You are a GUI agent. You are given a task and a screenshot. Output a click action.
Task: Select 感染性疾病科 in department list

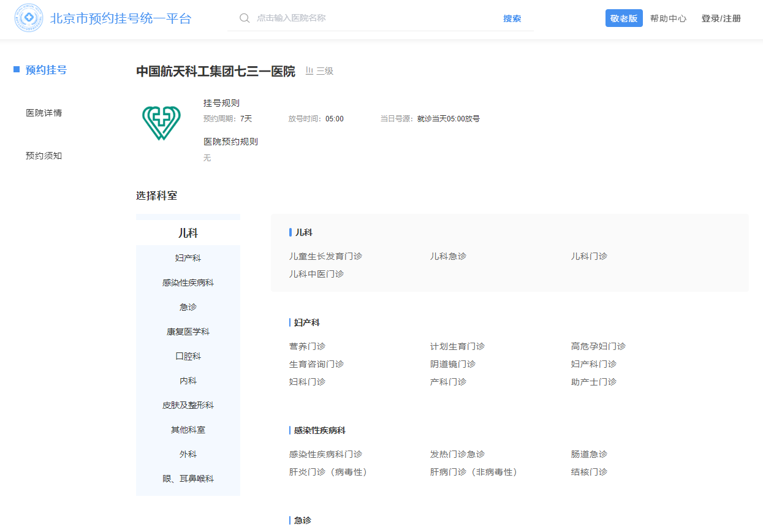point(188,283)
